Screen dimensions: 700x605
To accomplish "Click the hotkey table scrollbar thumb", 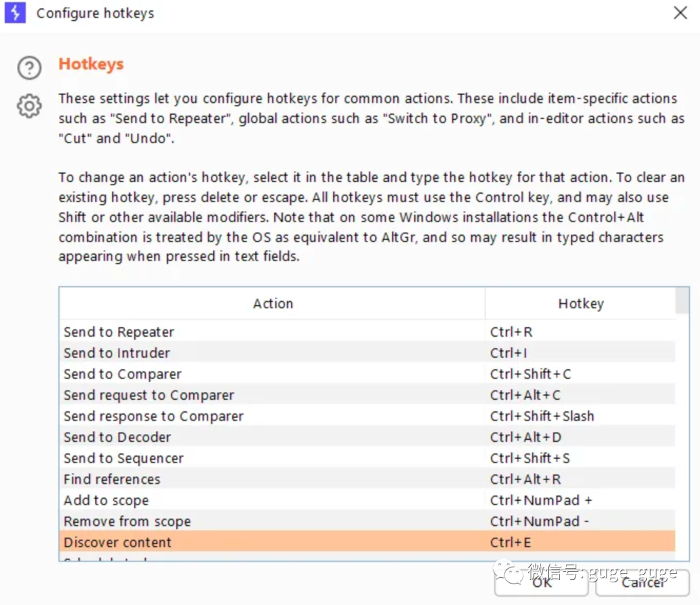I will [x=682, y=301].
